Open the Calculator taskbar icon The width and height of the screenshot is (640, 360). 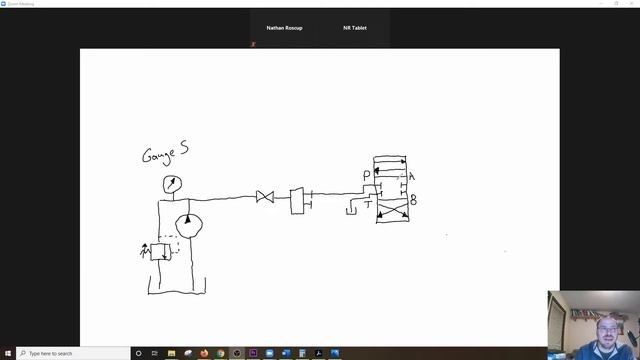pyautogui.click(x=302, y=353)
